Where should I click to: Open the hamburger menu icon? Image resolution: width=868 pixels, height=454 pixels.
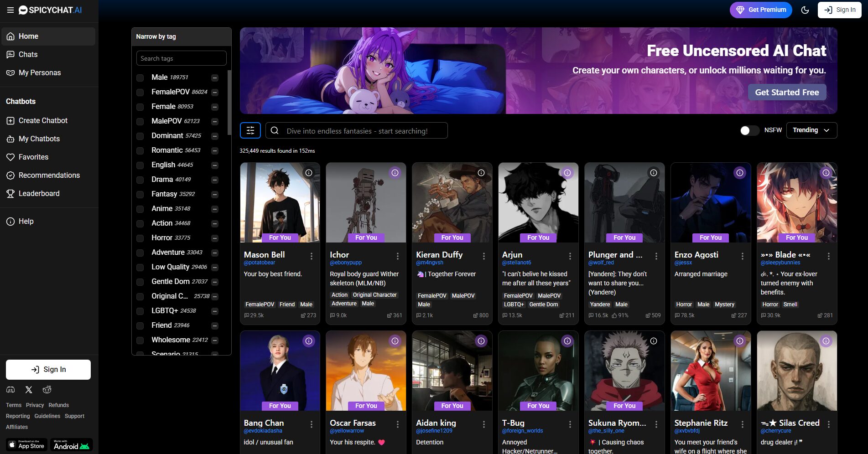pos(10,10)
